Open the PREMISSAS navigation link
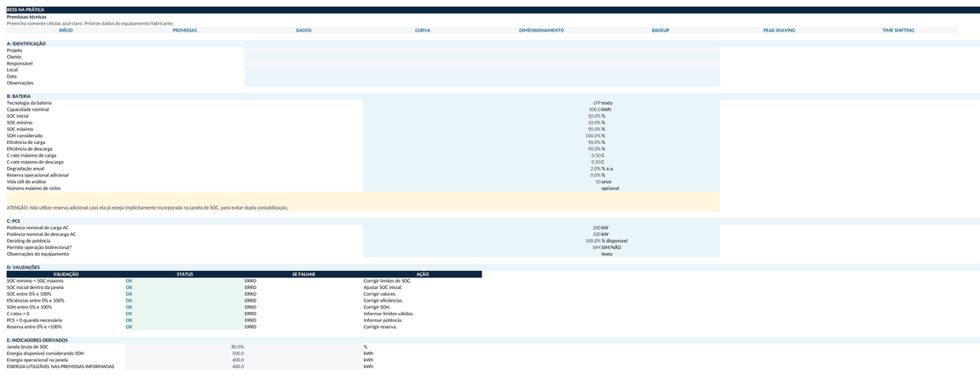Image resolution: width=980 pixels, height=375 pixels. click(184, 30)
